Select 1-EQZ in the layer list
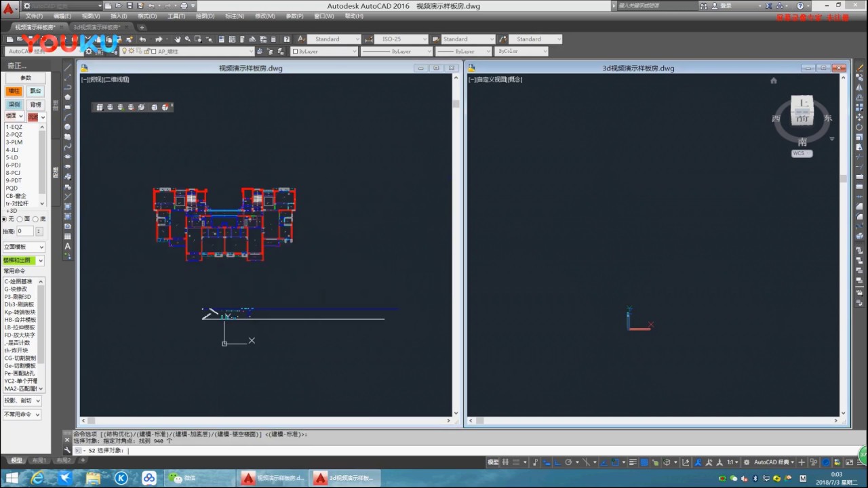 pyautogui.click(x=14, y=127)
